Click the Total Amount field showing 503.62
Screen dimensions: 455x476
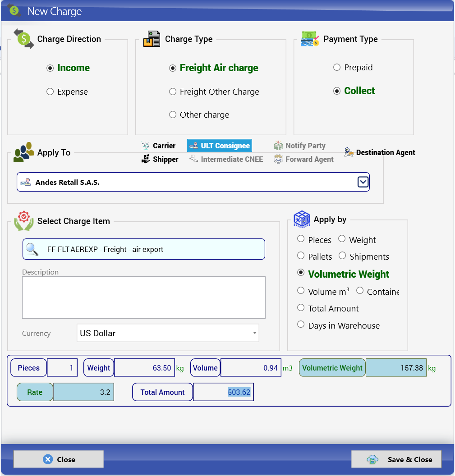[x=223, y=392]
